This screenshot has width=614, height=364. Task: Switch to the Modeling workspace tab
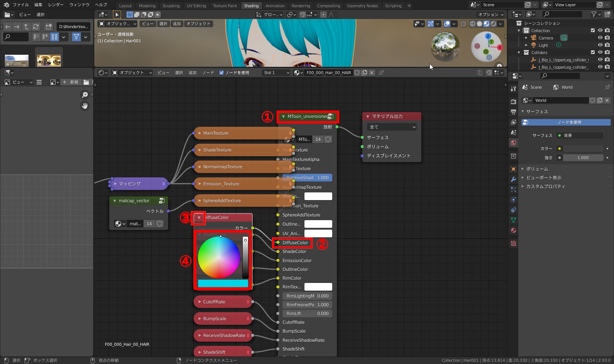coord(147,6)
